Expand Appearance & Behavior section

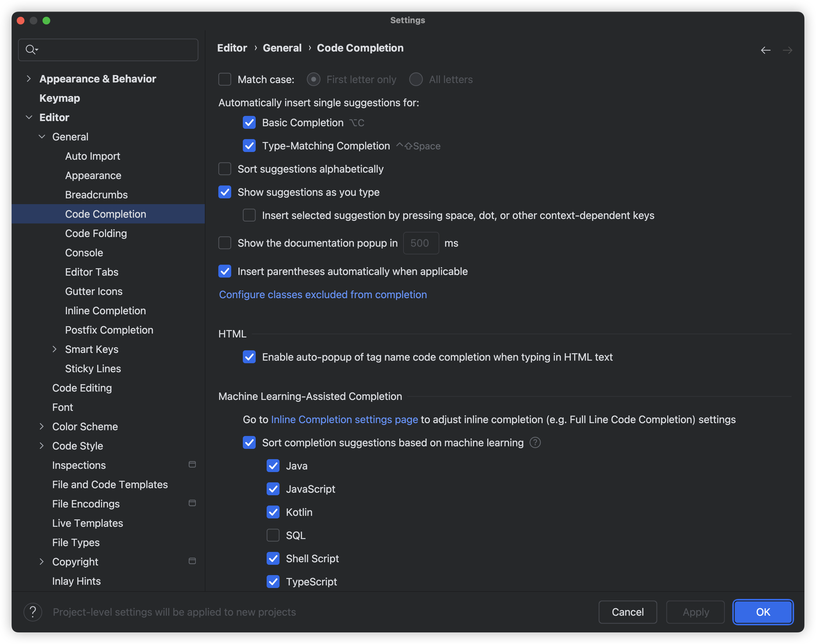(29, 79)
